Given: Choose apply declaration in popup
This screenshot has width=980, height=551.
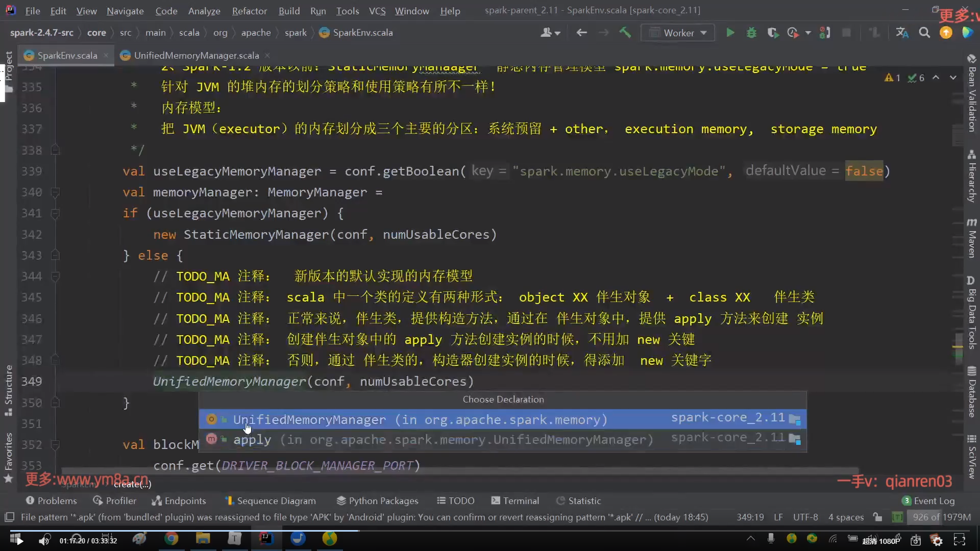Looking at the screenshot, I should pyautogui.click(x=252, y=440).
